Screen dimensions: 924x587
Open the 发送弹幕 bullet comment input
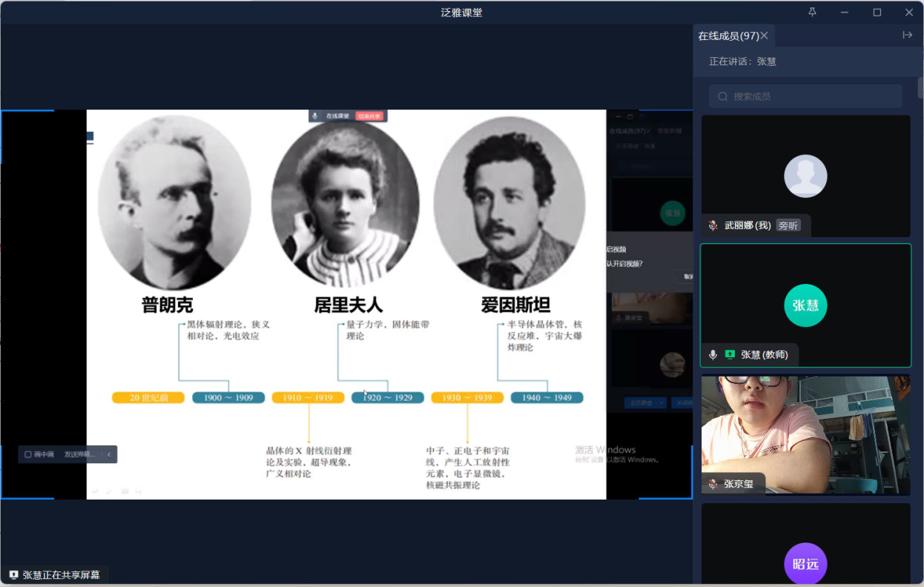pos(79,454)
